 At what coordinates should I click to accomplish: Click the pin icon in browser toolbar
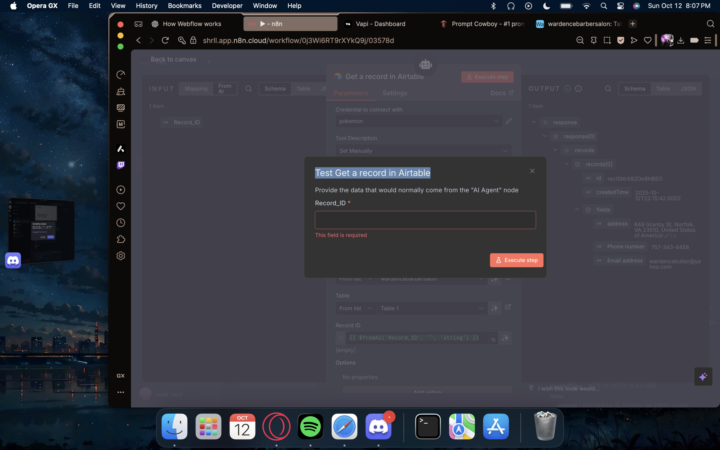(594, 40)
